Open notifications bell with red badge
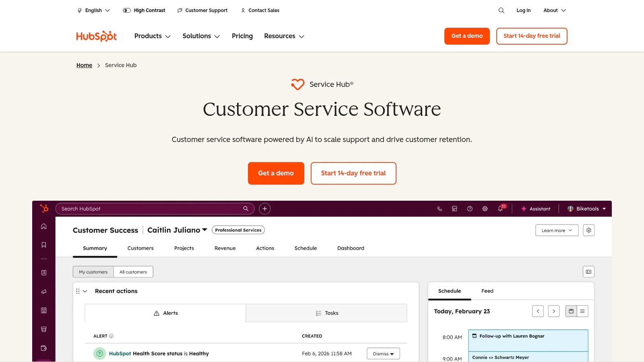This screenshot has width=644, height=362. 501,208
